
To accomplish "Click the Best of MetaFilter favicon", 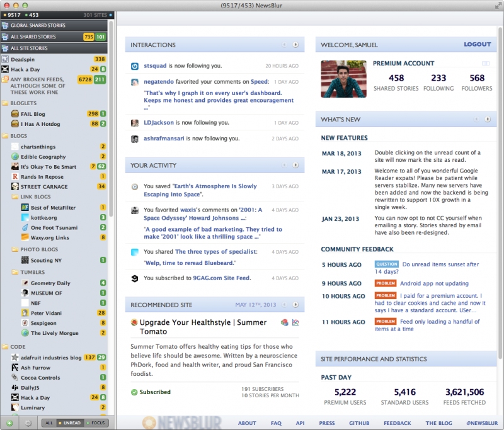I will coord(25,208).
